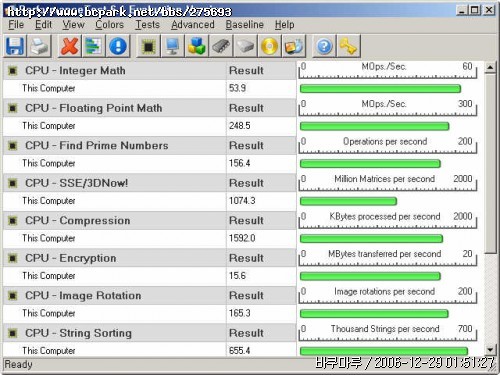Open the Baseline menu
The width and height of the screenshot is (500, 375).
[245, 25]
